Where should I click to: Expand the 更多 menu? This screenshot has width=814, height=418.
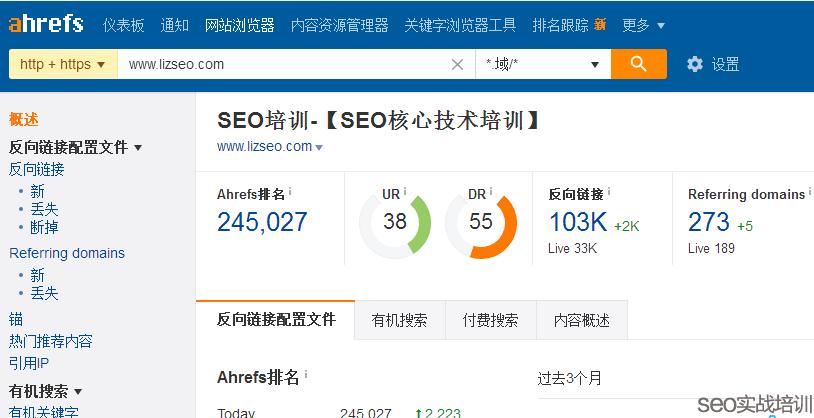click(643, 25)
